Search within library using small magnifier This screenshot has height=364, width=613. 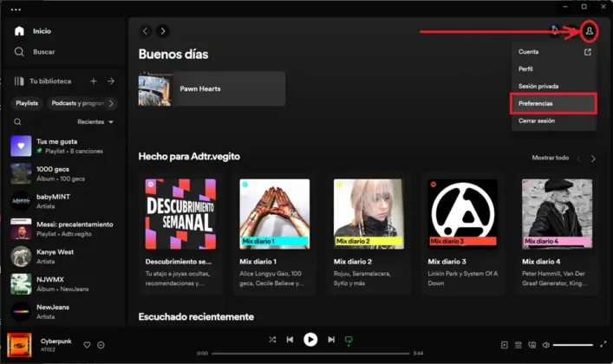click(17, 122)
